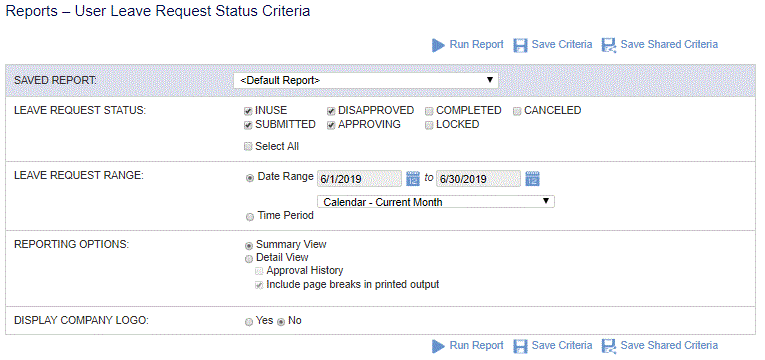The height and width of the screenshot is (360, 765).
Task: Expand the Calendar - Current Month dropdown
Action: point(436,201)
